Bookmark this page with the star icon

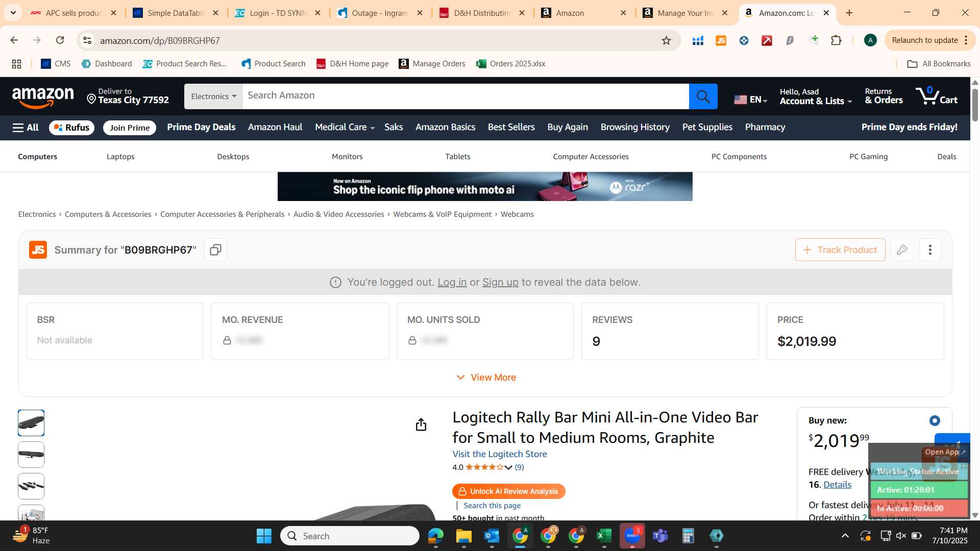pos(666,40)
